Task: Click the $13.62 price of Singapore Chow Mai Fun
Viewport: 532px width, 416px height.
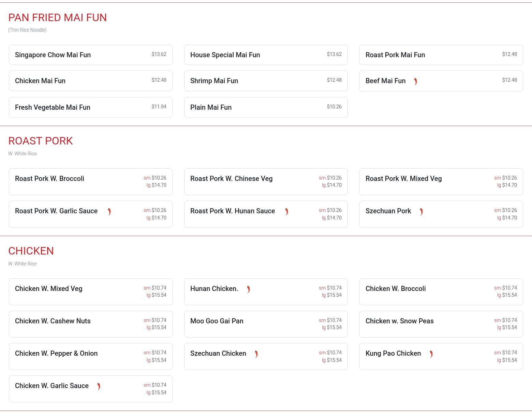Action: [159, 54]
